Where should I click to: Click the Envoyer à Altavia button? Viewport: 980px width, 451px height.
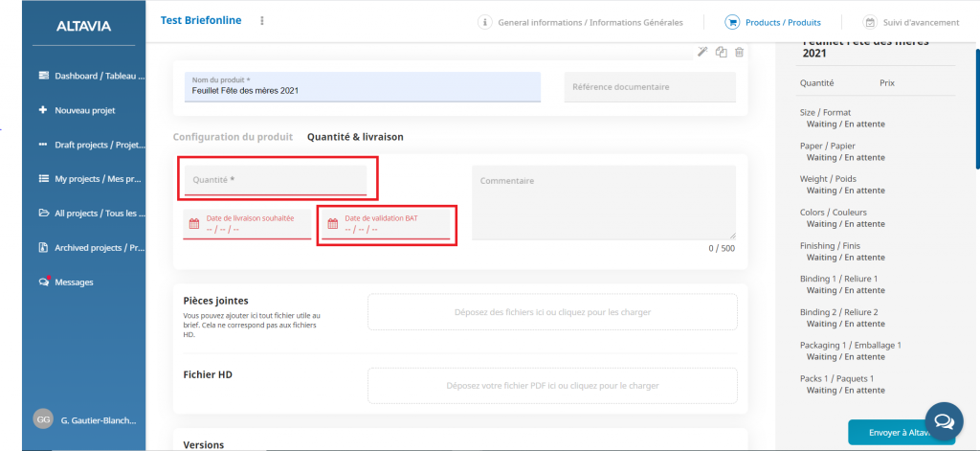[x=901, y=433]
